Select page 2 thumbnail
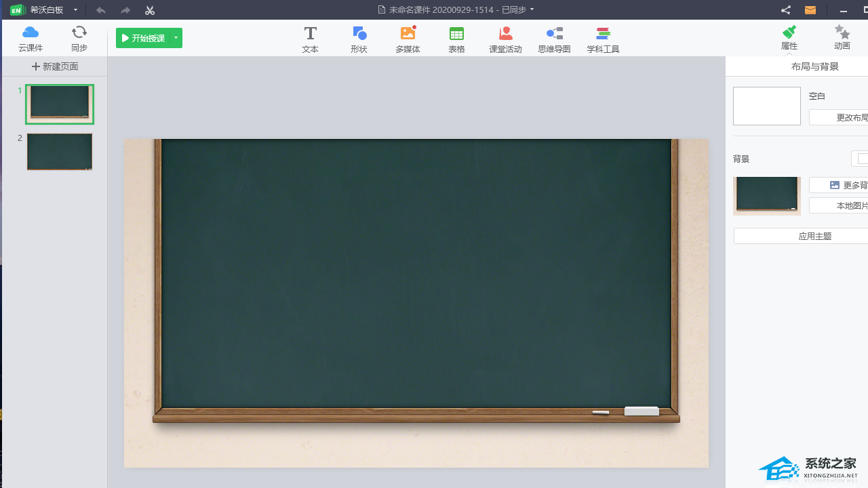 (60, 151)
